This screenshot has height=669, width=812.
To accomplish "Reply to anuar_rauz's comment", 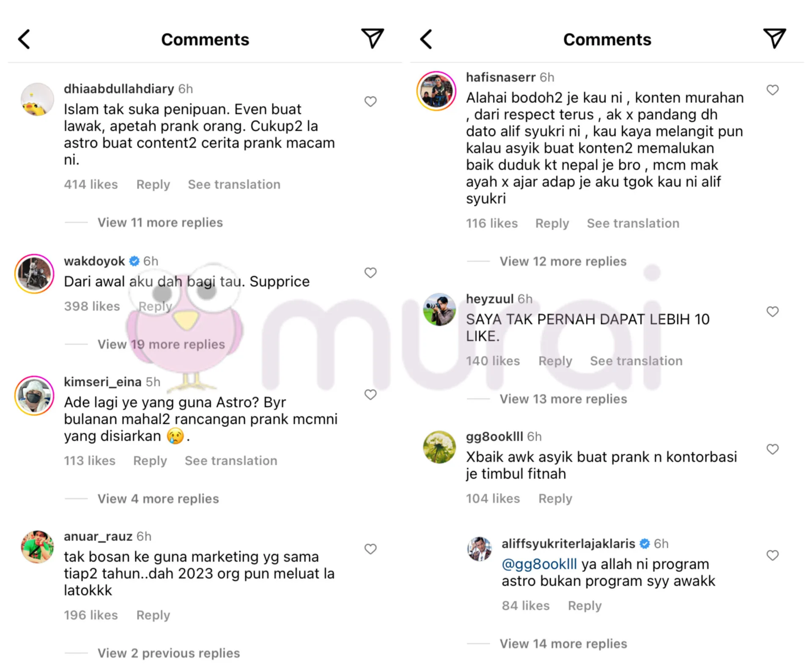I will pyautogui.click(x=153, y=615).
